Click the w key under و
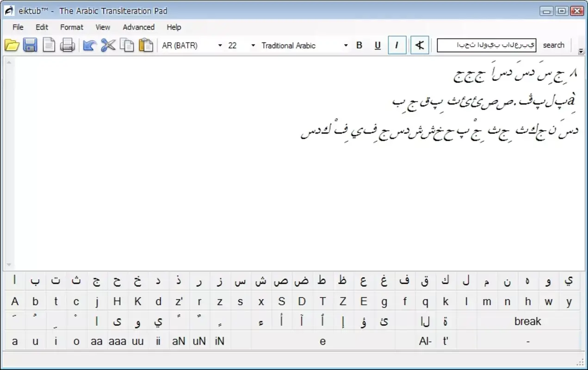The image size is (588, 370). [549, 302]
